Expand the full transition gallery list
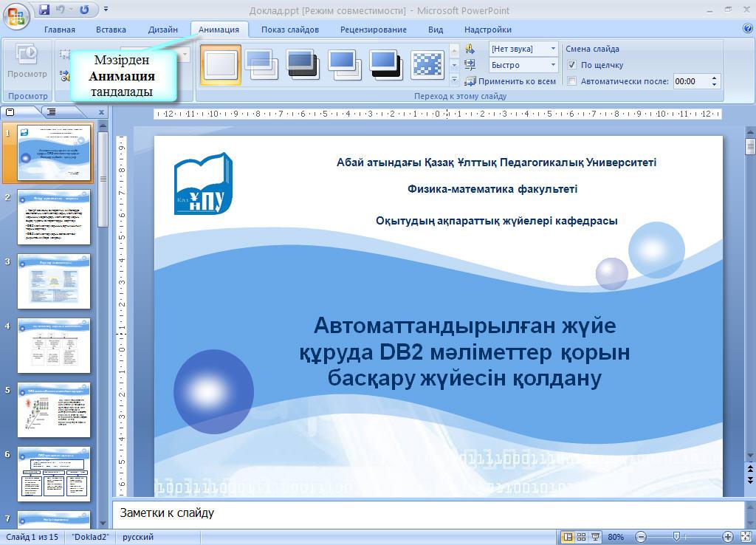 [454, 78]
